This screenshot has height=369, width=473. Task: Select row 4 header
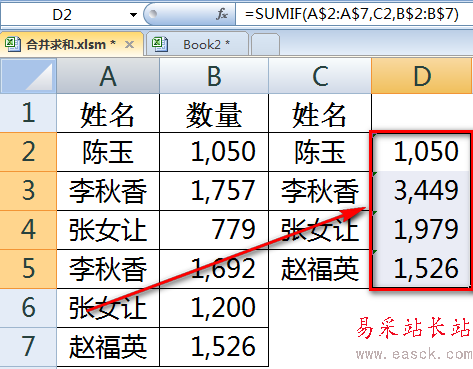tap(28, 230)
